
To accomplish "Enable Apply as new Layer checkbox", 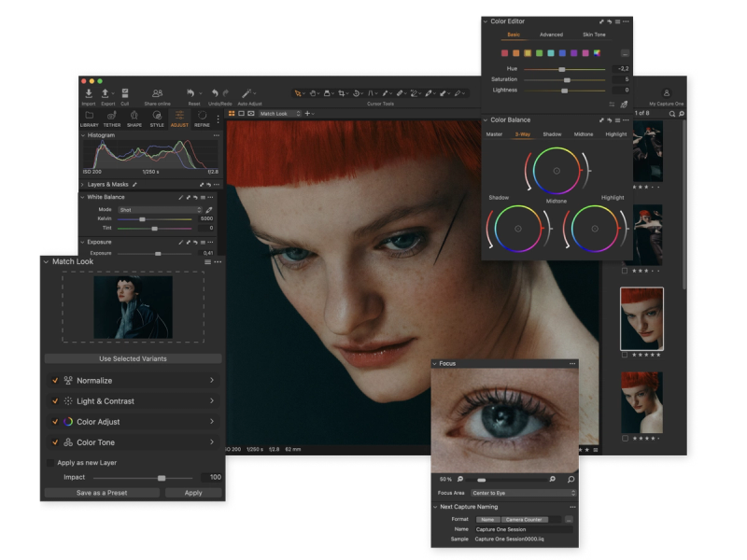I will pyautogui.click(x=50, y=462).
